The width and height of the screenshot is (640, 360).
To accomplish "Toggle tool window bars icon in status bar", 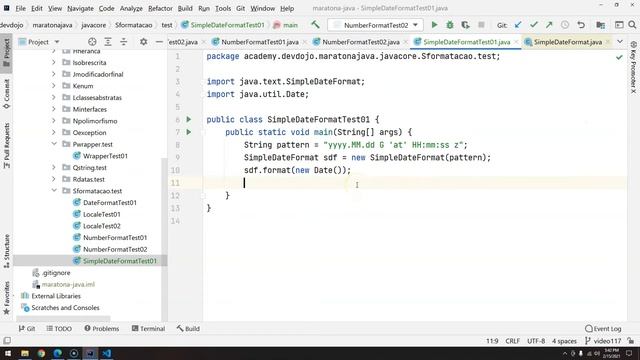I will [7, 340].
